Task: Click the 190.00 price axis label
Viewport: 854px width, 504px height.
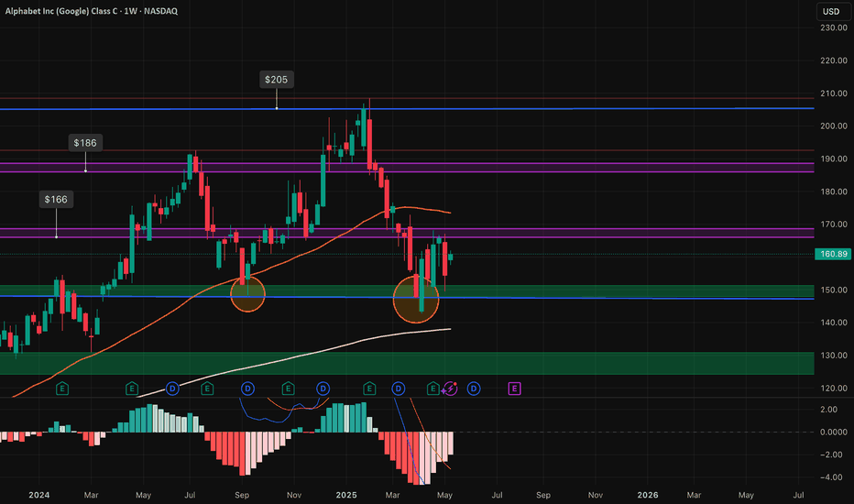Action: tap(833, 159)
